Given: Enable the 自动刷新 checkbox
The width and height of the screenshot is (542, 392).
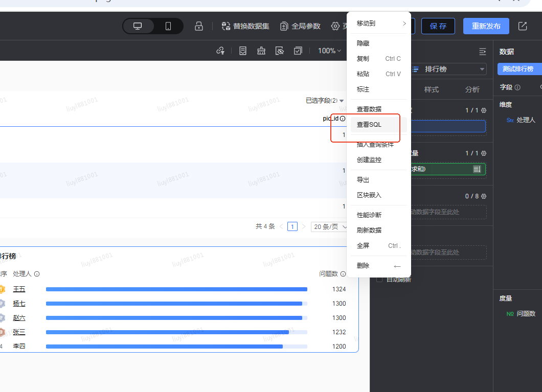Looking at the screenshot, I should tap(379, 280).
